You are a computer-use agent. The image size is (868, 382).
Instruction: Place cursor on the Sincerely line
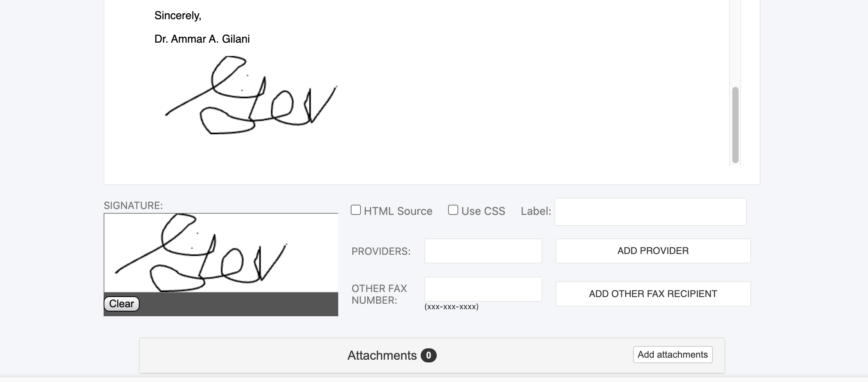point(178,16)
